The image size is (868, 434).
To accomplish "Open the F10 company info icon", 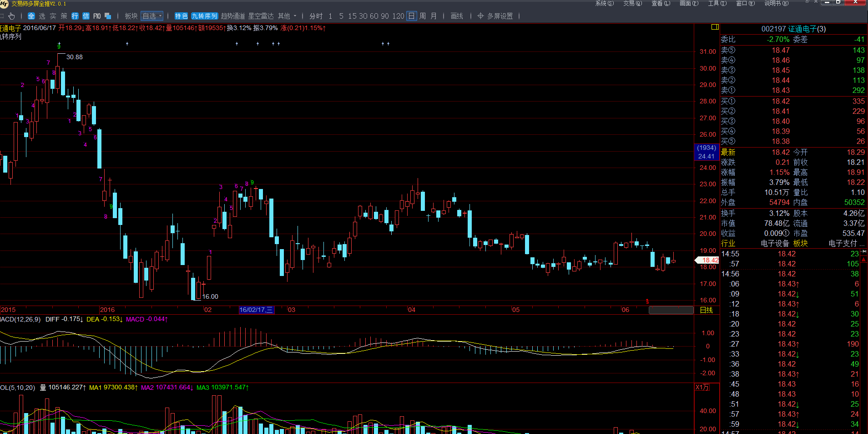I will tap(97, 16).
